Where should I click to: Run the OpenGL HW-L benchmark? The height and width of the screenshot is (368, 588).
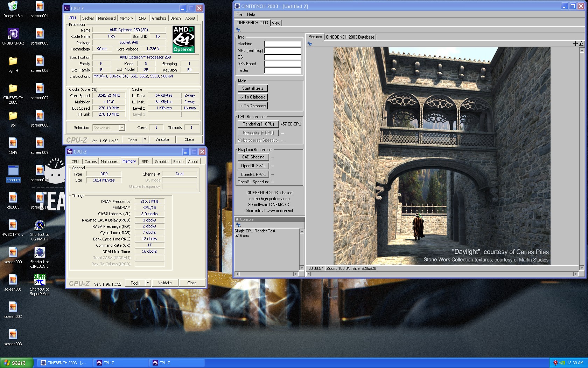tap(253, 175)
